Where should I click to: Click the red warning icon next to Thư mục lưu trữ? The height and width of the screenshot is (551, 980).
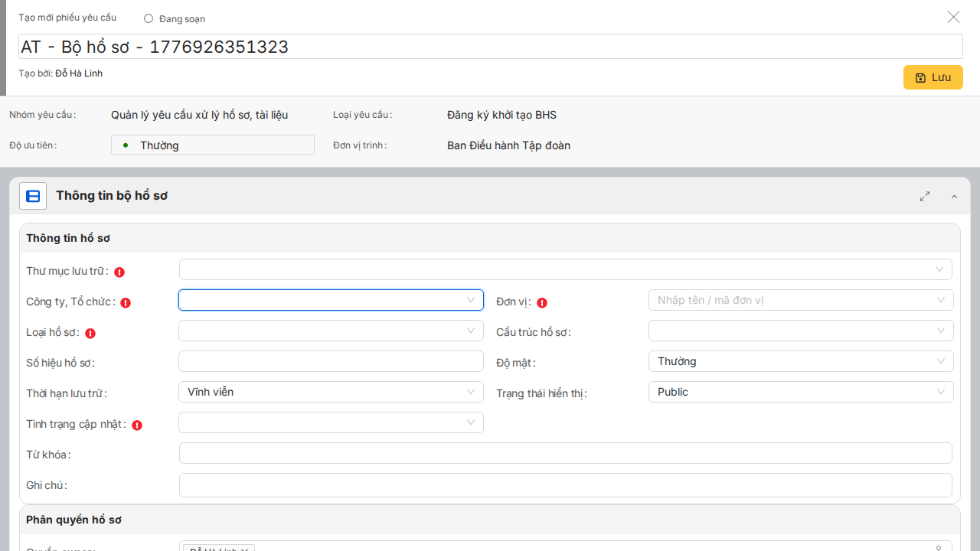coord(120,272)
